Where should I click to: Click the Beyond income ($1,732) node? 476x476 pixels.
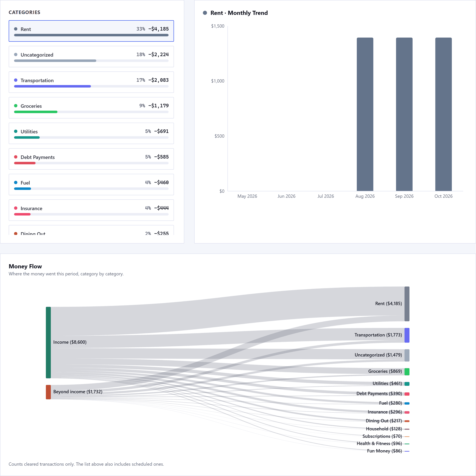[x=48, y=392]
